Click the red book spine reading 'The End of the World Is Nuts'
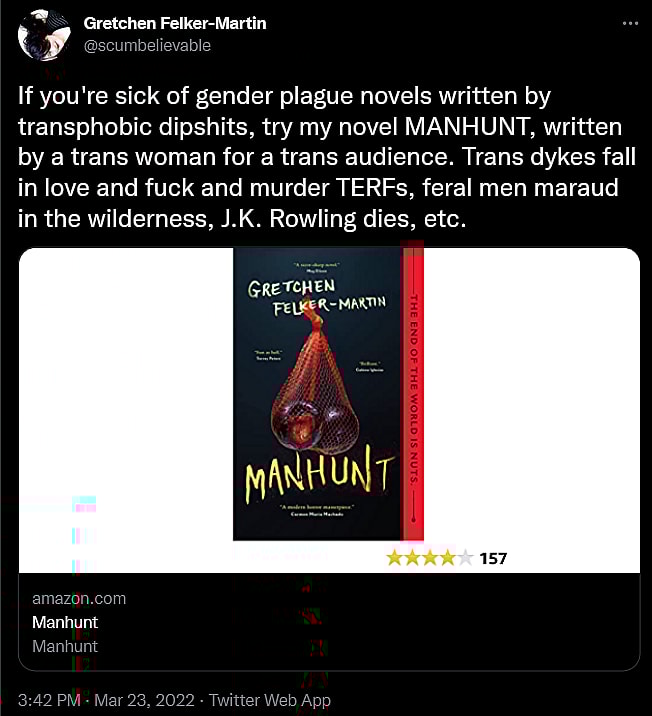The width and height of the screenshot is (652, 716). pyautogui.click(x=413, y=394)
